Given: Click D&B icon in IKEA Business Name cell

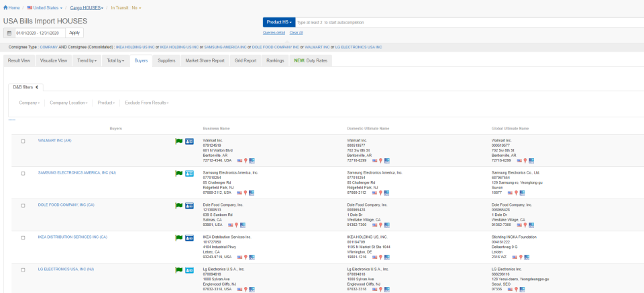Looking at the screenshot, I should click(252, 257).
